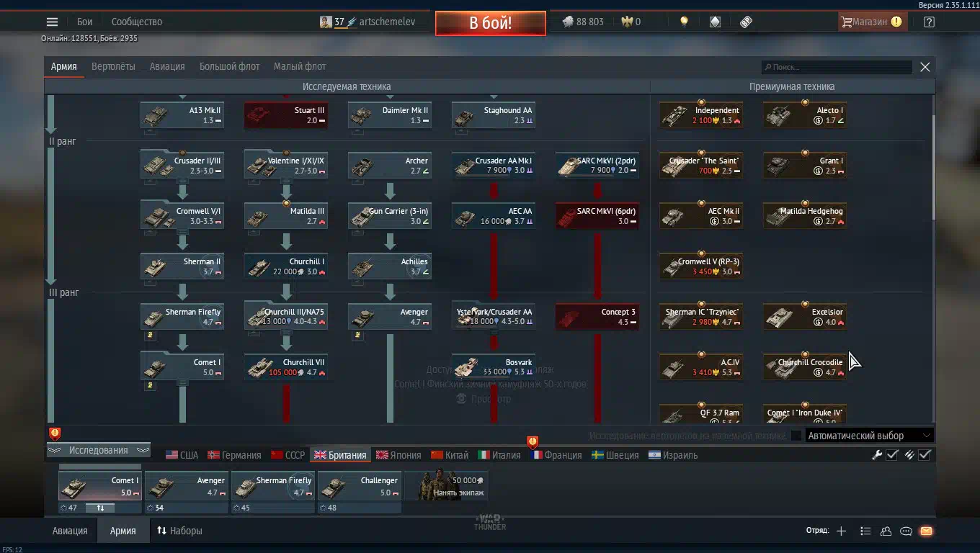Switch to the Авиация tree tab
980x553 pixels.
click(167, 66)
